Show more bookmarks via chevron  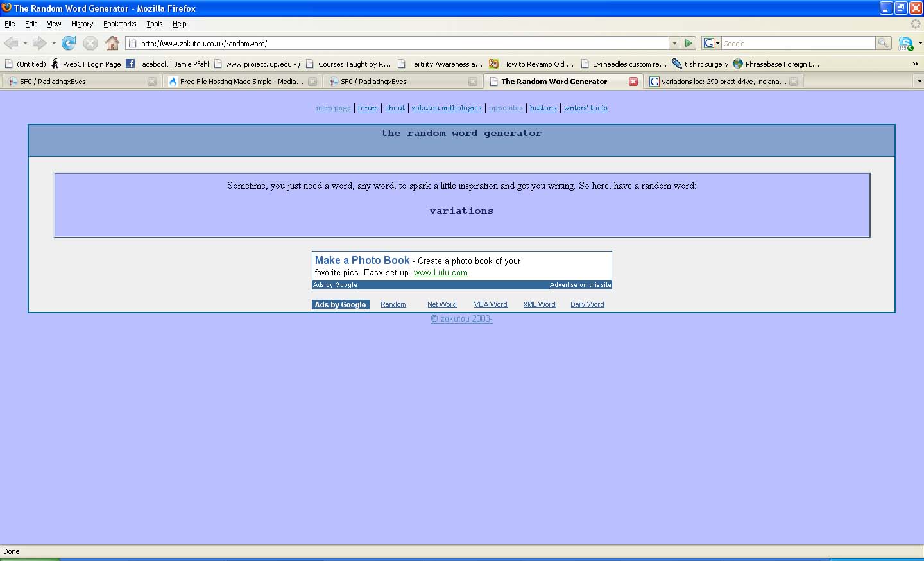(x=915, y=64)
